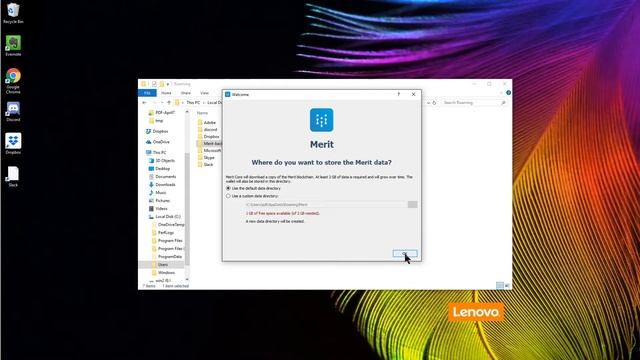
Task: Open the Slack file on the desktop
Action: [x=13, y=176]
